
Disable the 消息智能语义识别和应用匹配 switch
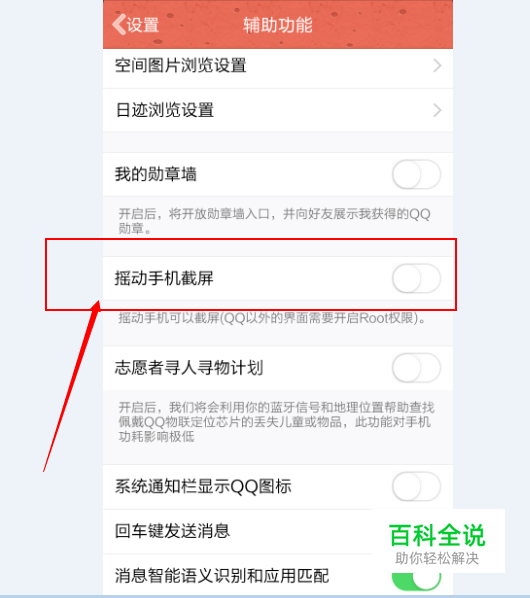click(416, 580)
